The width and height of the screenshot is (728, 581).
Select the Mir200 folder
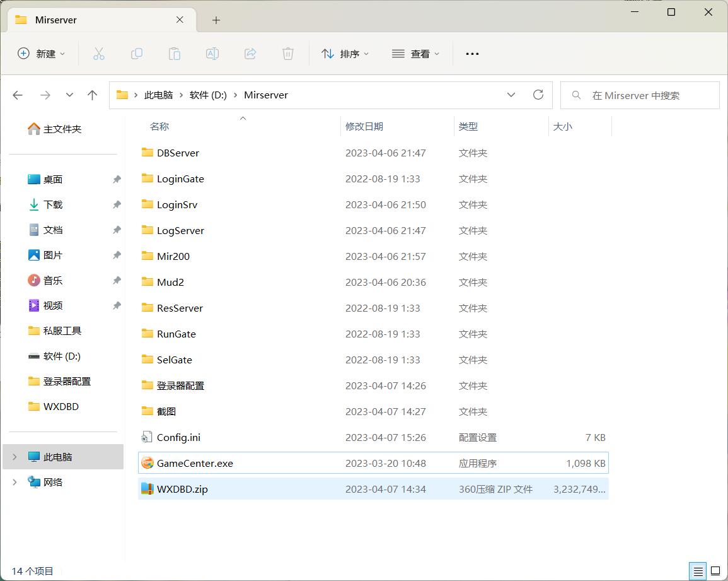373,256
